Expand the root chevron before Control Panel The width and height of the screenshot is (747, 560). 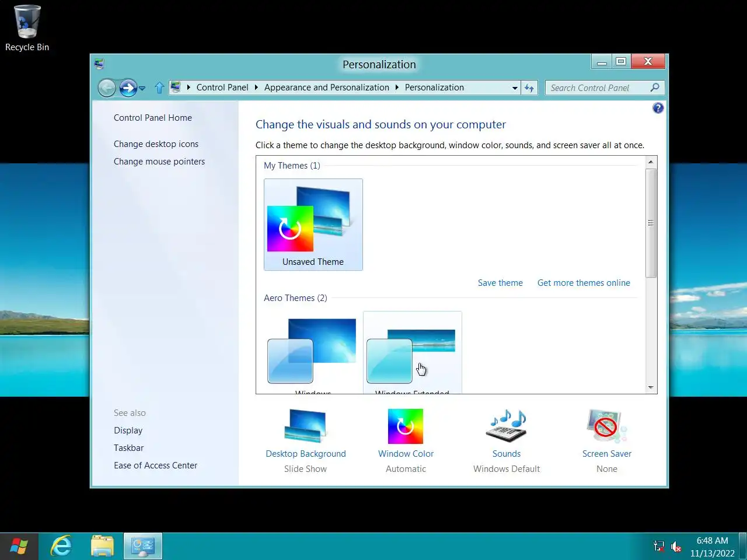pyautogui.click(x=189, y=87)
